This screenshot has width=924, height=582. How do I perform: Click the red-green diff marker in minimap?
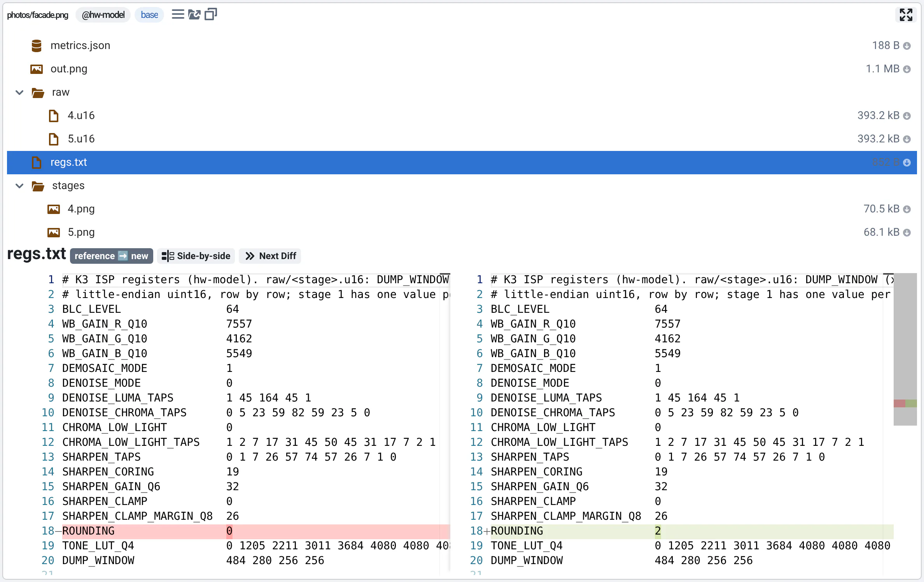pyautogui.click(x=905, y=403)
